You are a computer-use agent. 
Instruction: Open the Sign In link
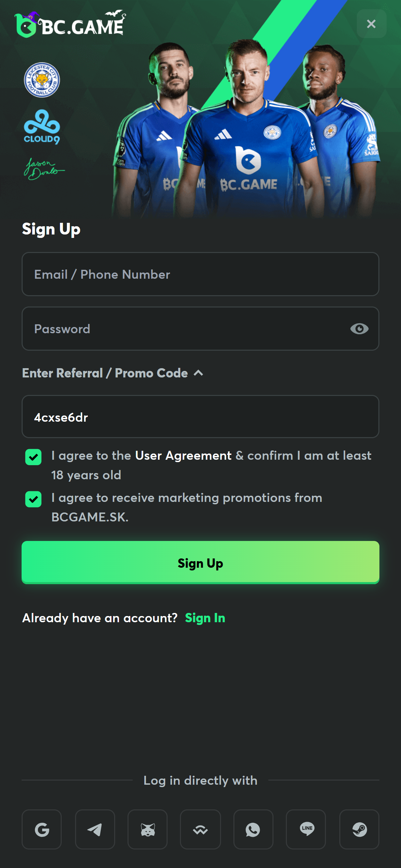(205, 618)
